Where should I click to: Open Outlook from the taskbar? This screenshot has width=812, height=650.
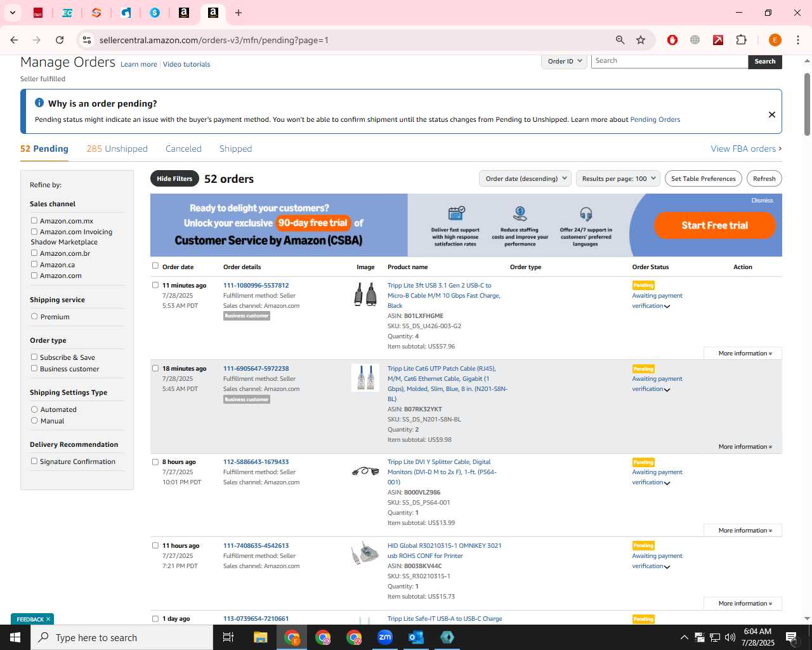pos(416,637)
